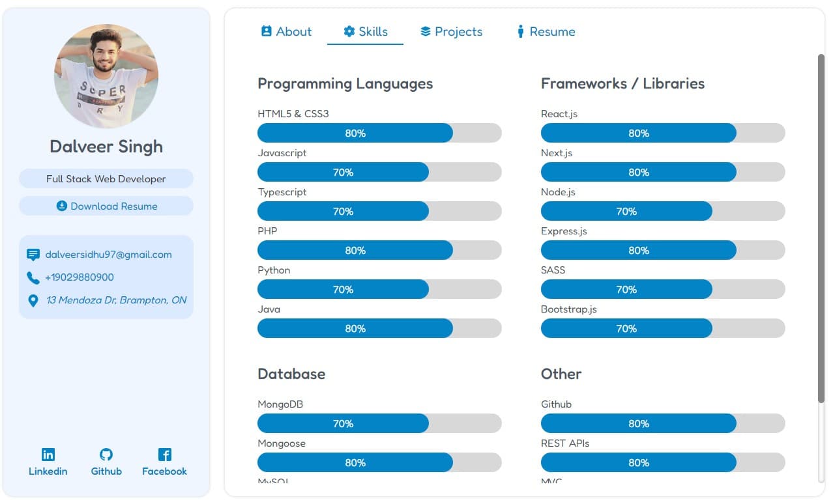
Task: Click the gear icon on Skills tab
Action: (x=349, y=31)
